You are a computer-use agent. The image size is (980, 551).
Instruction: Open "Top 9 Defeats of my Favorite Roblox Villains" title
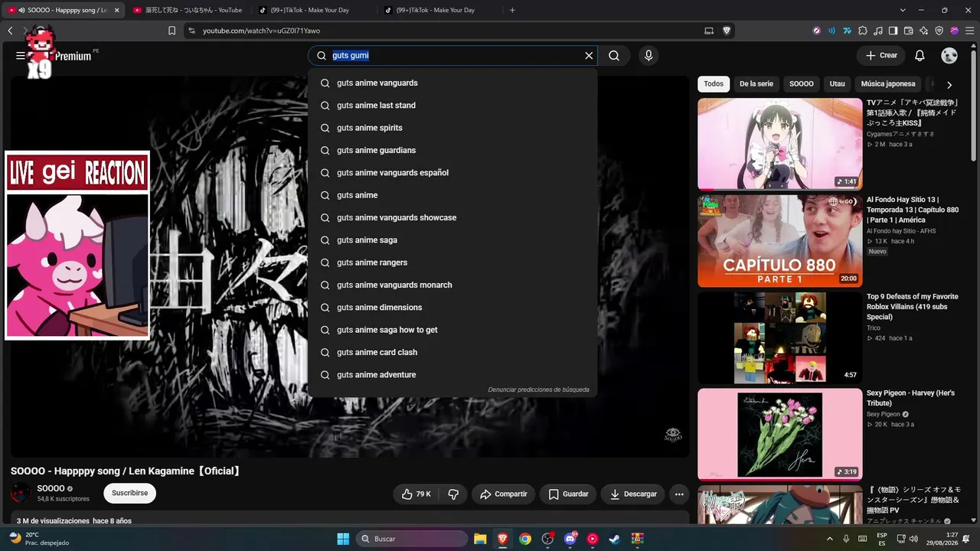(x=913, y=307)
